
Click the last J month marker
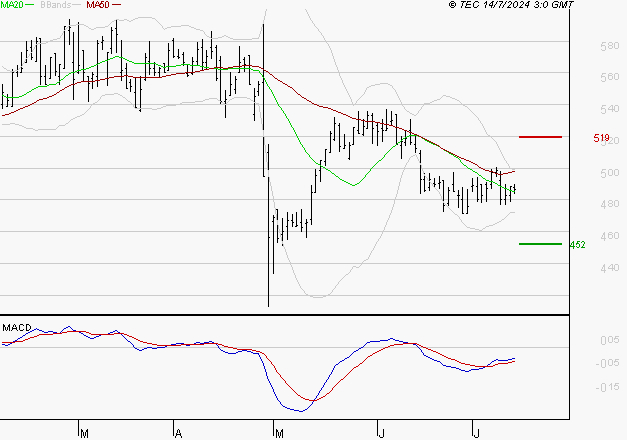(476, 434)
